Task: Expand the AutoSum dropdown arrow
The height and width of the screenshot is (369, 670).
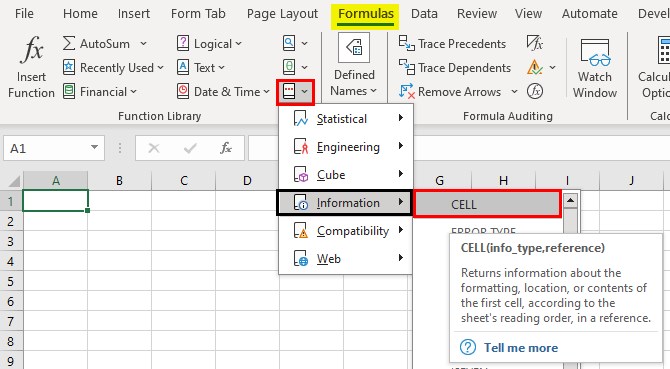Action: coord(143,44)
